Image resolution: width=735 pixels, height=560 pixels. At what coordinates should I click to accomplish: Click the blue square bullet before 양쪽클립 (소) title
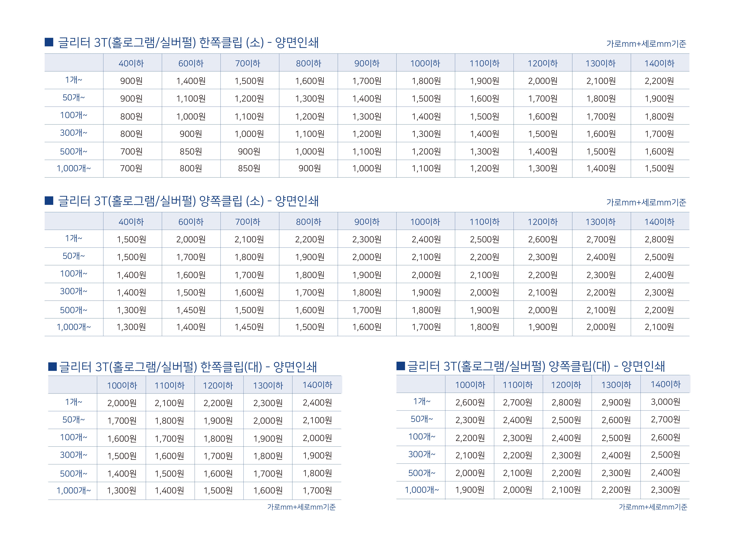49,200
